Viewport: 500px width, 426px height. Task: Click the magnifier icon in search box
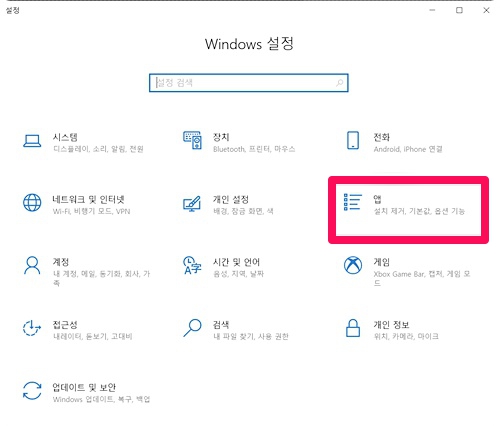coord(340,83)
